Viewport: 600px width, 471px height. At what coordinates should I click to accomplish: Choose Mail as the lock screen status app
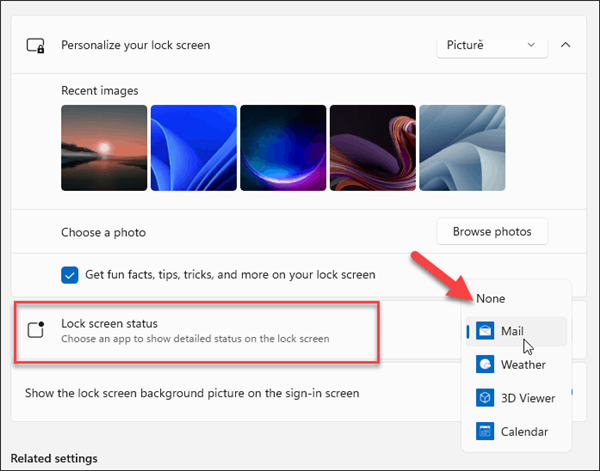point(513,331)
